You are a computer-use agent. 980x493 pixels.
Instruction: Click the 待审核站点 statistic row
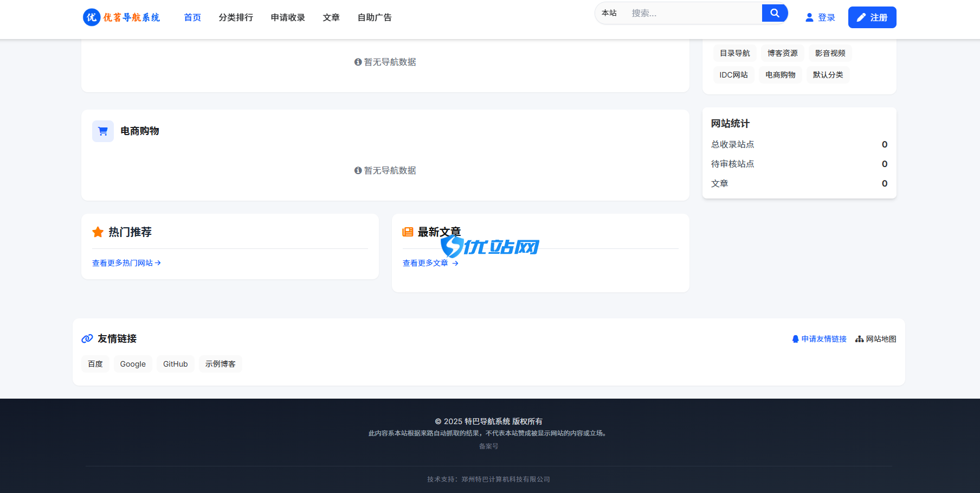pos(800,164)
